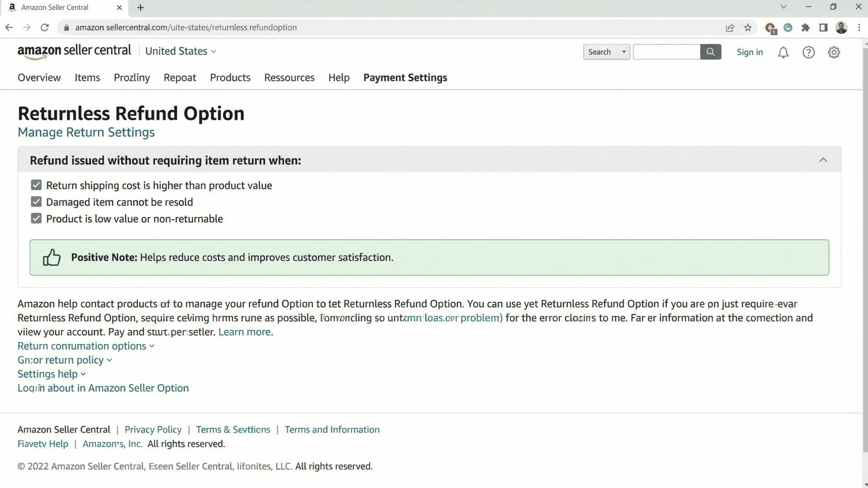Open the Products menu item
This screenshot has height=488, width=868.
click(x=230, y=77)
